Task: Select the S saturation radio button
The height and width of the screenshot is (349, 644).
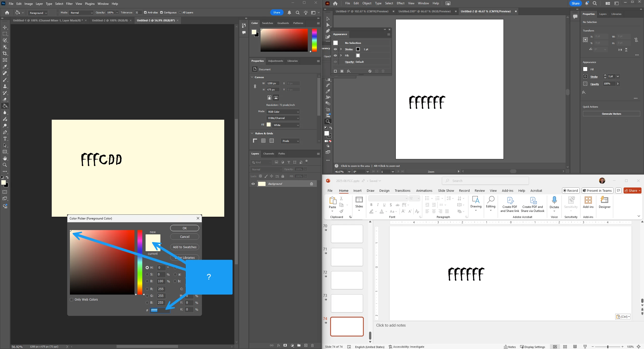Action: (x=147, y=274)
